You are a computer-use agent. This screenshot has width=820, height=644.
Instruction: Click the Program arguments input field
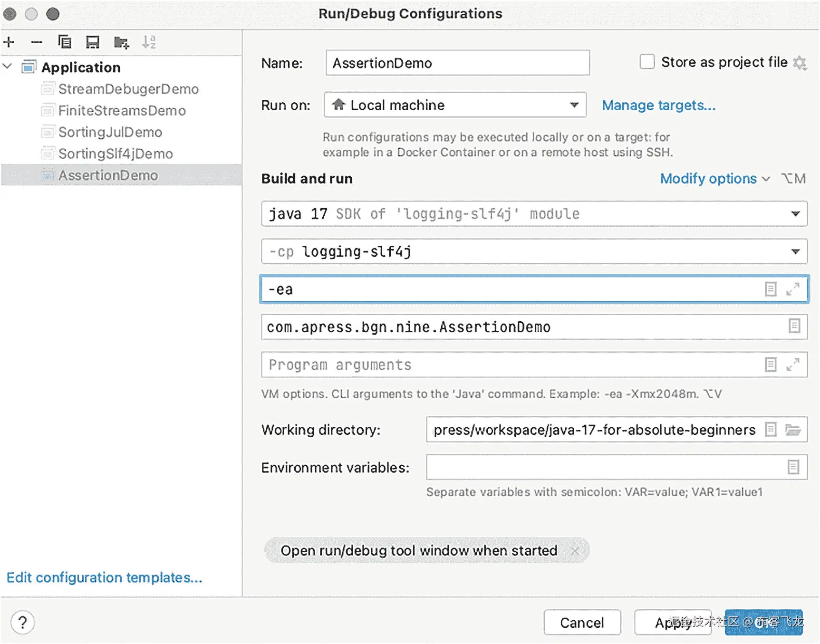point(509,365)
